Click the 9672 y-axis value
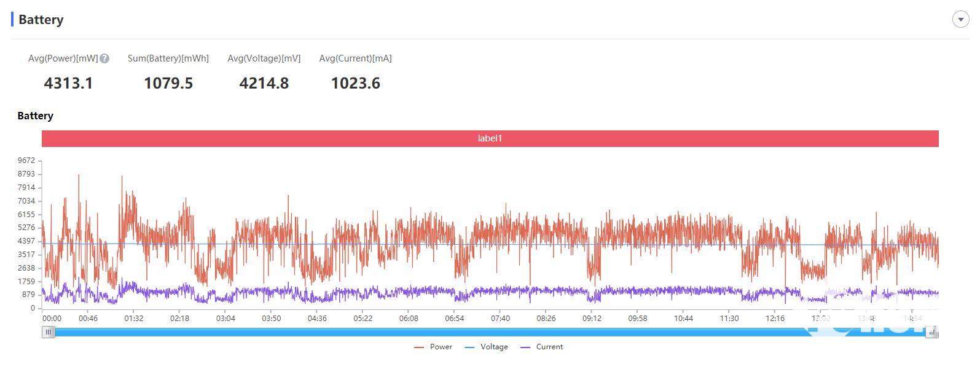Viewport: 980px width, 369px height. pyautogui.click(x=26, y=161)
